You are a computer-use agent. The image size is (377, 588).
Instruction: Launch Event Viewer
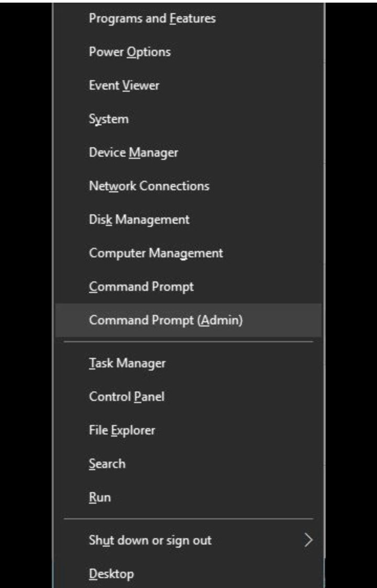(x=124, y=85)
